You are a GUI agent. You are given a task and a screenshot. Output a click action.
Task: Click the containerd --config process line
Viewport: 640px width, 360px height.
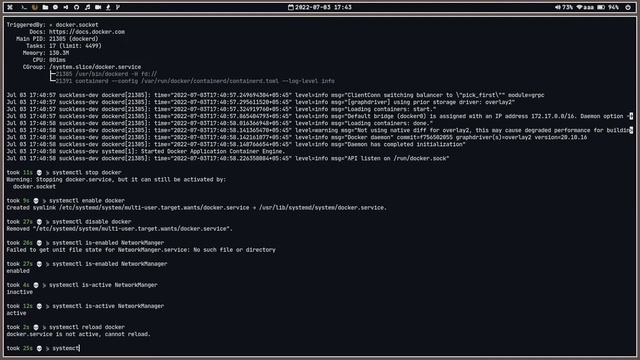click(195, 81)
